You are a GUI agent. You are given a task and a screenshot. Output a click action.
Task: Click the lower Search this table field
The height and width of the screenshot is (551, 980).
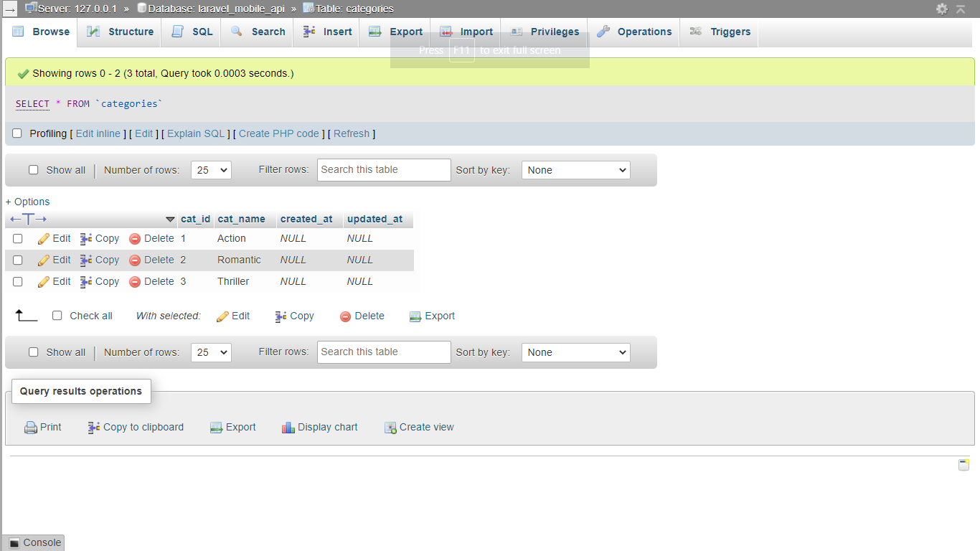[x=384, y=352]
